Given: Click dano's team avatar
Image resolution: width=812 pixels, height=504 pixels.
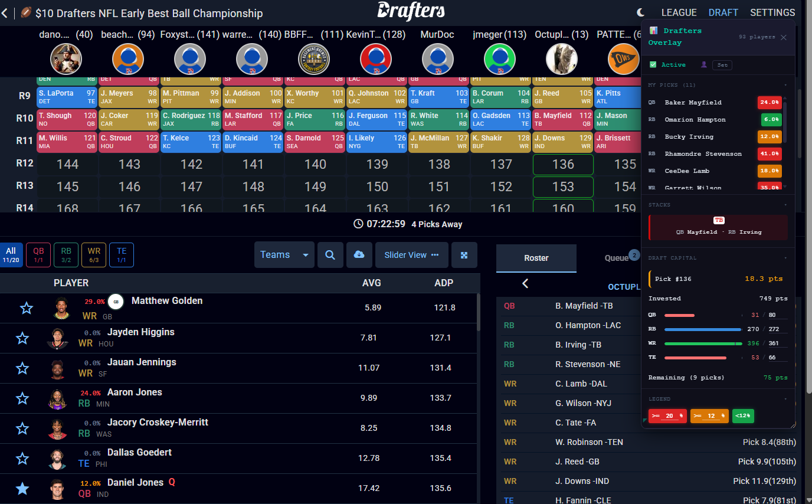Looking at the screenshot, I should (x=66, y=59).
